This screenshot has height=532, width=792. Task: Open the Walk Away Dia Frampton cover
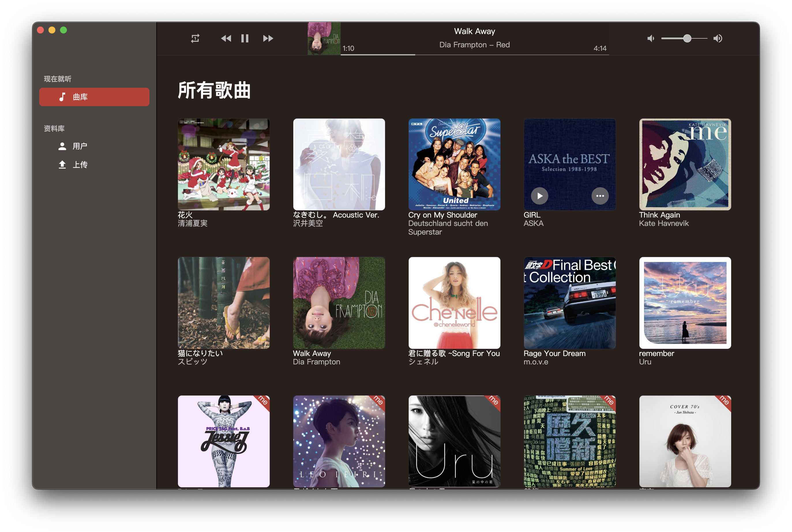point(339,303)
